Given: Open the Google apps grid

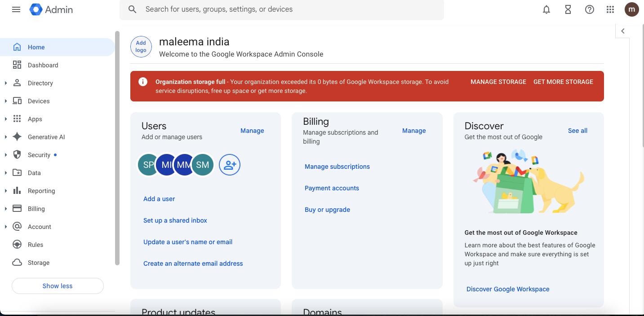Looking at the screenshot, I should (x=610, y=9).
